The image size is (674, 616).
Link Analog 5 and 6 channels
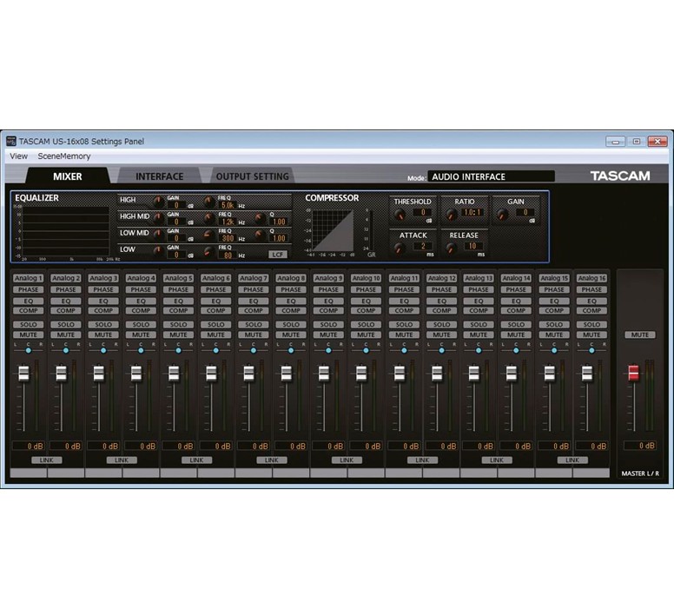pyautogui.click(x=196, y=460)
